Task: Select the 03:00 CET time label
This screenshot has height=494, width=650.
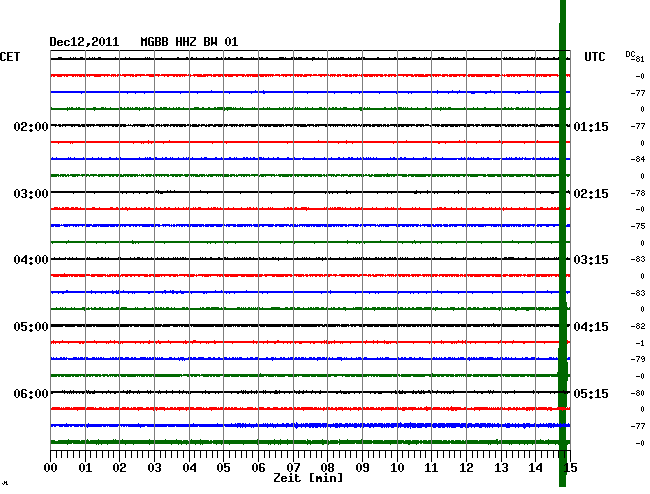Action: 31,194
